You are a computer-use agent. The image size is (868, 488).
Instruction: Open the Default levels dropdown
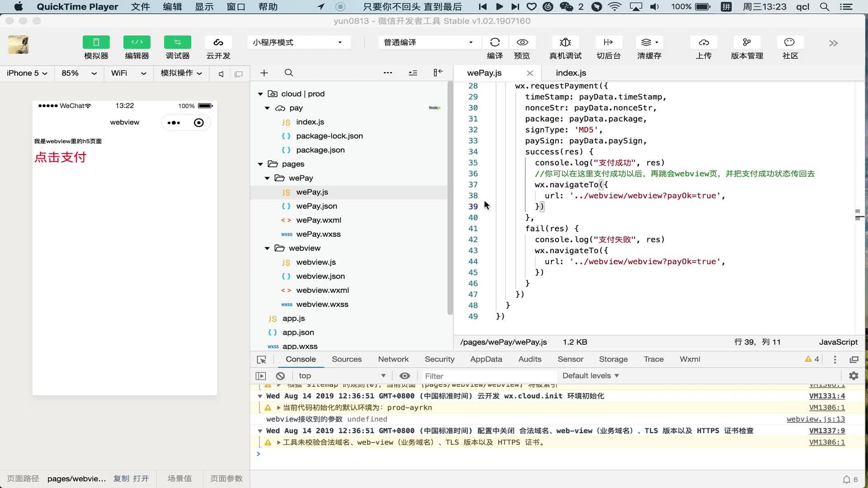pyautogui.click(x=590, y=376)
